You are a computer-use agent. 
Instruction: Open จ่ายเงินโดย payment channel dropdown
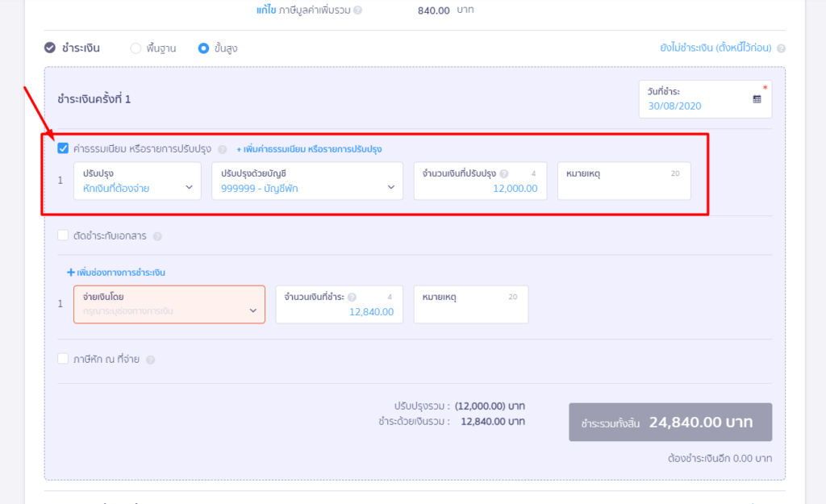(x=169, y=304)
